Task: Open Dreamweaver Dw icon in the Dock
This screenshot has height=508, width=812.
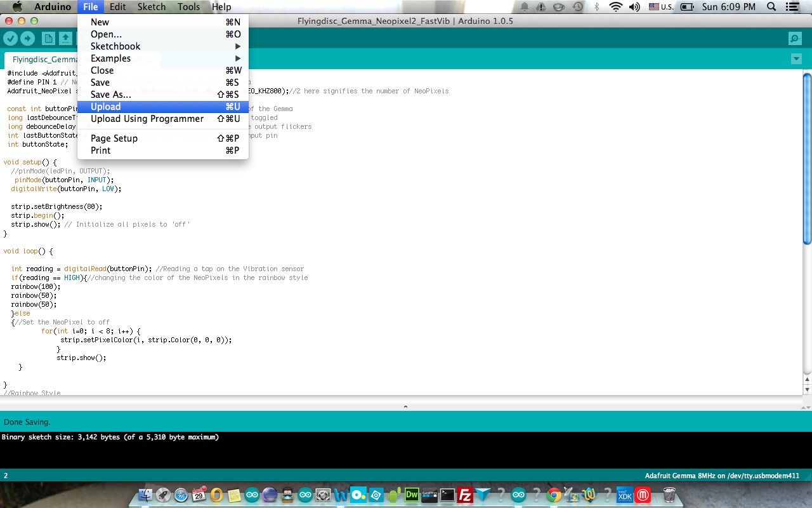Action: pyautogui.click(x=412, y=495)
